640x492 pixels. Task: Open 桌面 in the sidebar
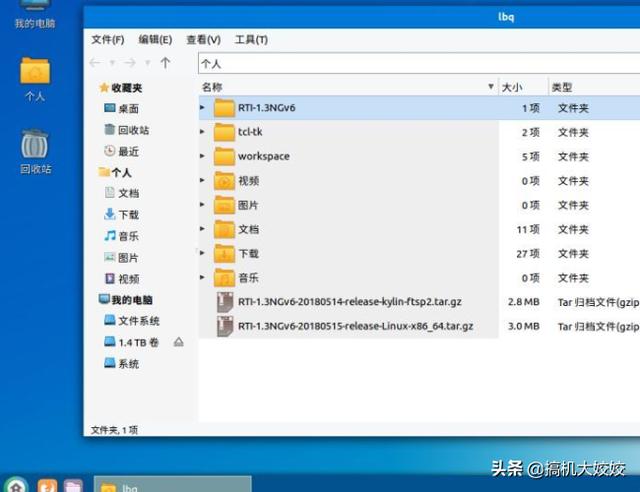click(x=122, y=109)
